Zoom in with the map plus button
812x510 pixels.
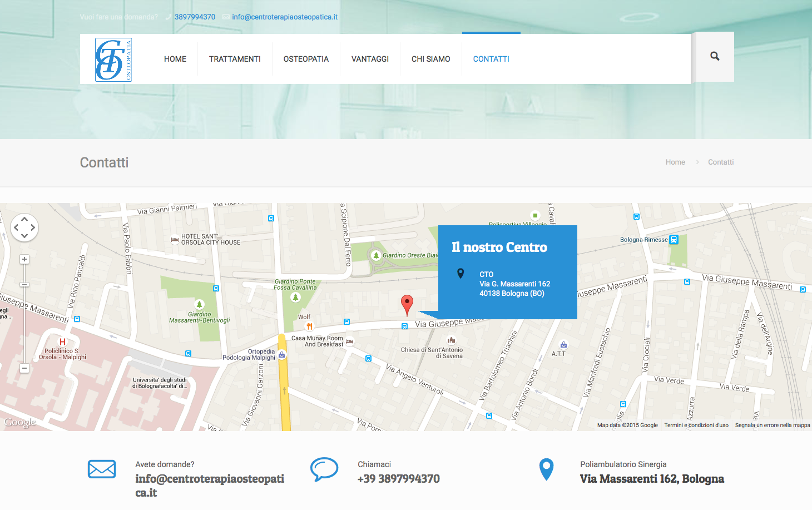click(x=24, y=259)
